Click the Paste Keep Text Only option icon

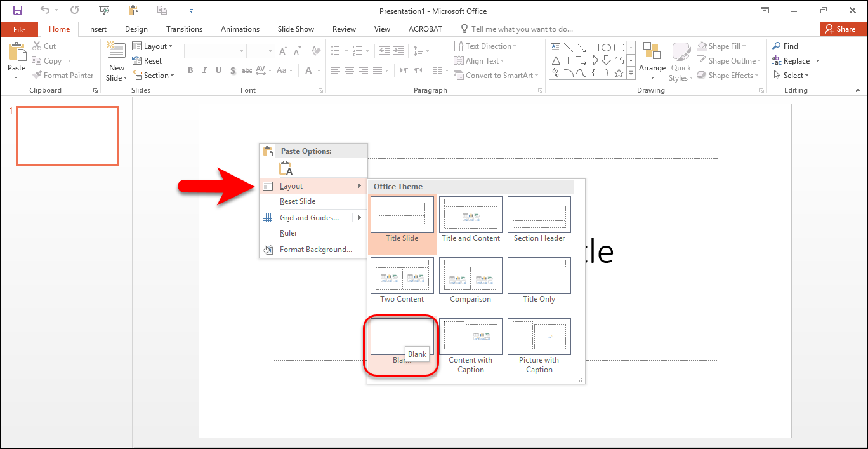point(286,168)
